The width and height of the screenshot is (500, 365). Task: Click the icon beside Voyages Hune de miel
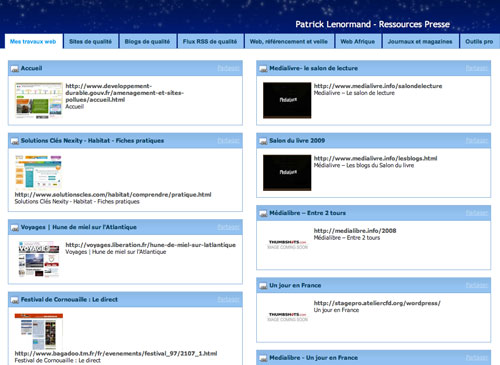click(15, 228)
